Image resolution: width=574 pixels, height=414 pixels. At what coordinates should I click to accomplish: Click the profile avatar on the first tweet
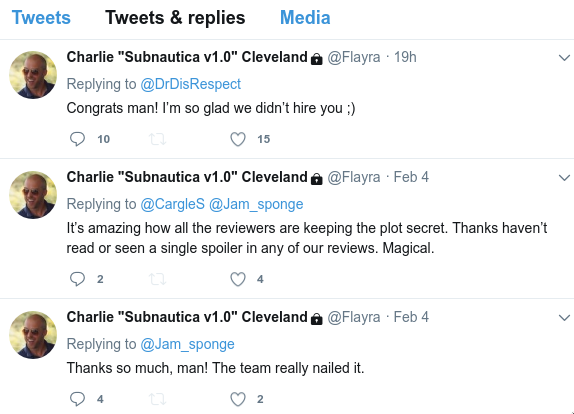pyautogui.click(x=33, y=75)
